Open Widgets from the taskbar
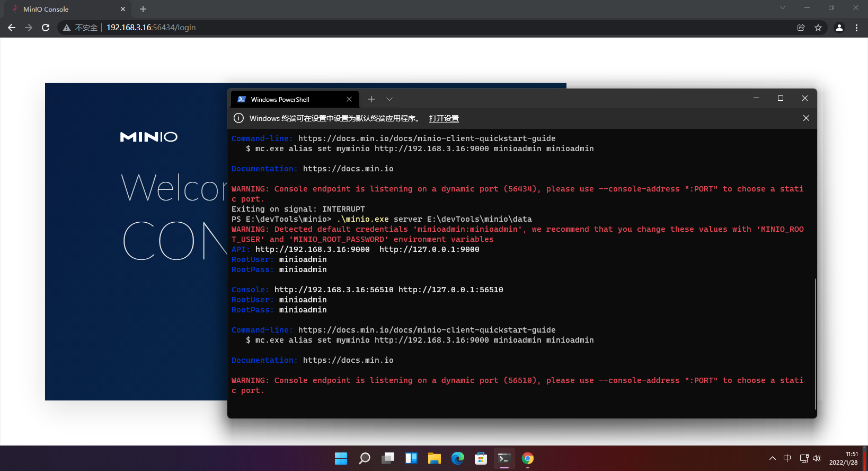868x471 pixels. (411, 458)
